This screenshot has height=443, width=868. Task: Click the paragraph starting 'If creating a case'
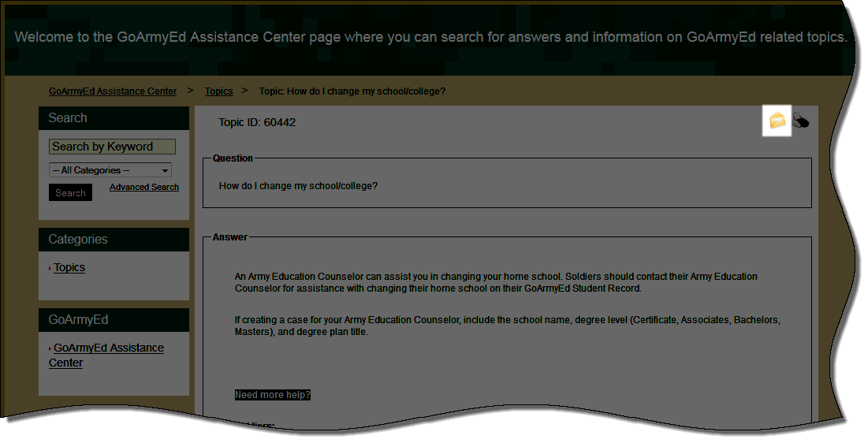click(x=508, y=326)
